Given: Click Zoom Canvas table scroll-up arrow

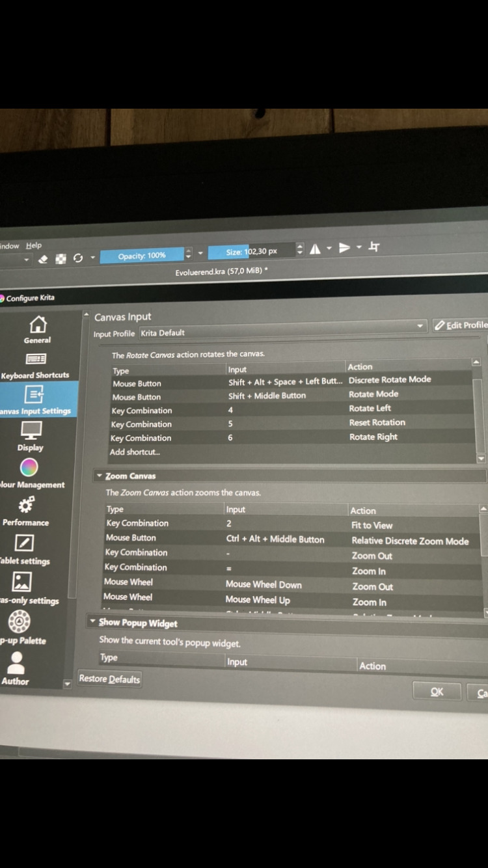Looking at the screenshot, I should click(x=483, y=508).
